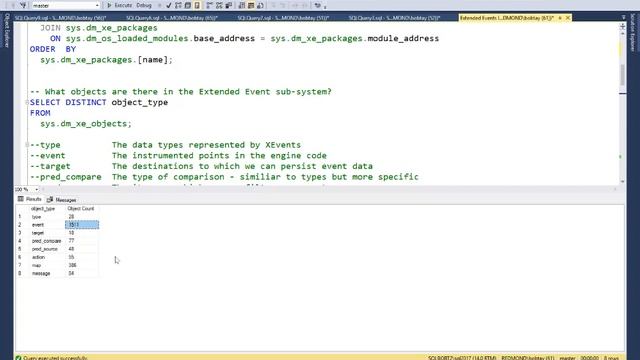Switch to the Results tab
The image size is (640, 360).
[29, 199]
